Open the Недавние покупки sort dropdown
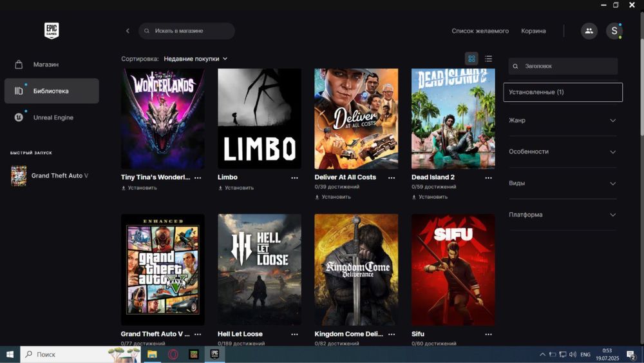The width and height of the screenshot is (644, 363). point(196,59)
